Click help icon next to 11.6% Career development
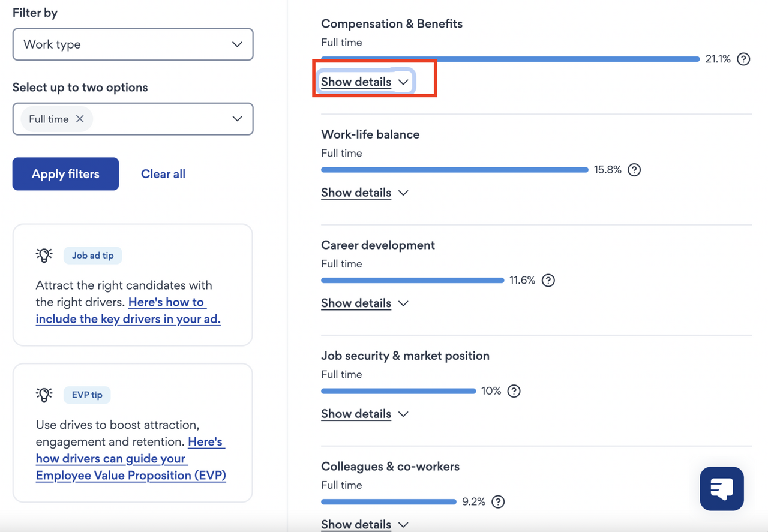 click(548, 280)
